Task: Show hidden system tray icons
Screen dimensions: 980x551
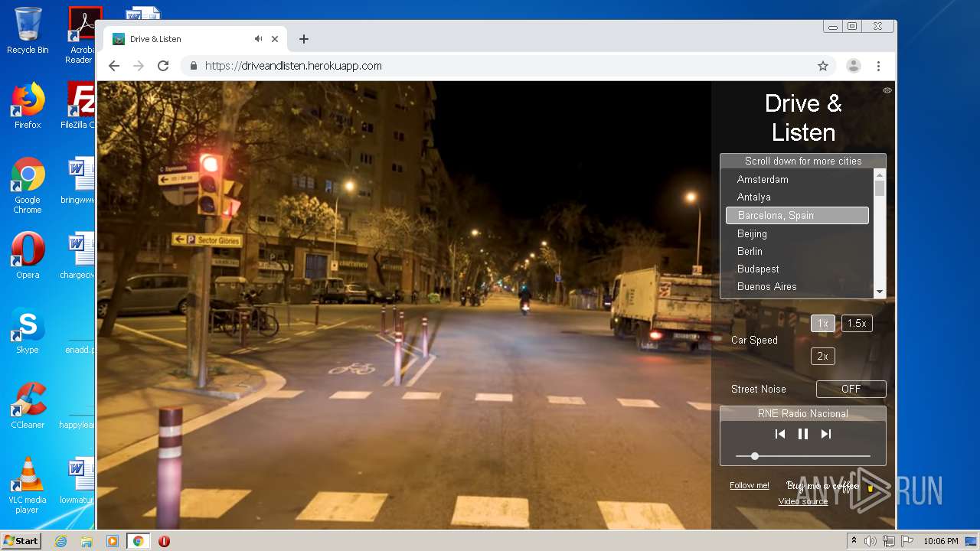Action: 854,541
